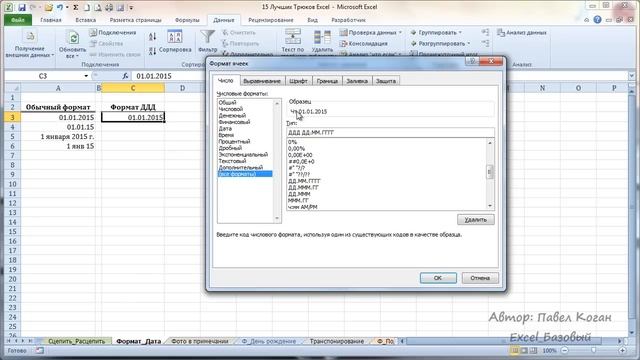This screenshot has width=640, height=360.
Task: Select cell A5 containing '1 января 2015 г.'
Action: [x=58, y=136]
